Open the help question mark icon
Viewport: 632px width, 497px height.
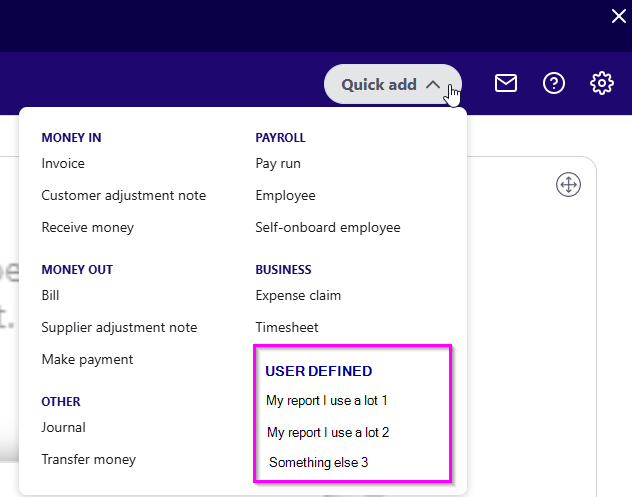click(x=554, y=83)
